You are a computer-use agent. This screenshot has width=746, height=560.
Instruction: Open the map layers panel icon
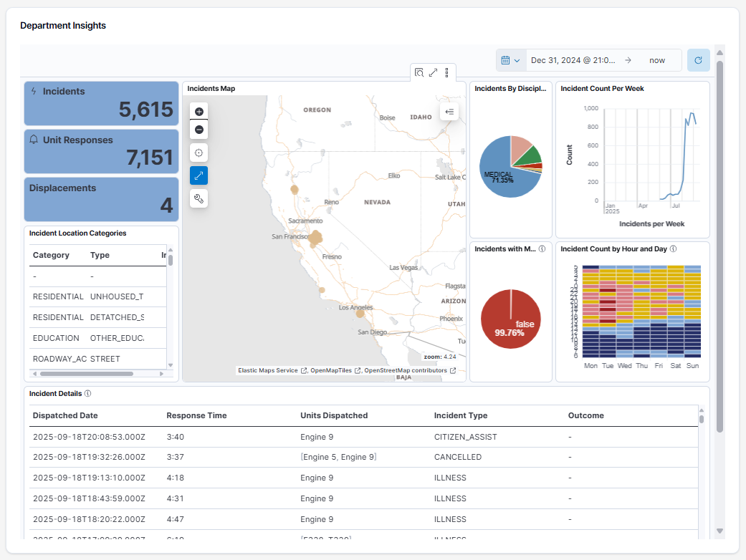point(449,112)
